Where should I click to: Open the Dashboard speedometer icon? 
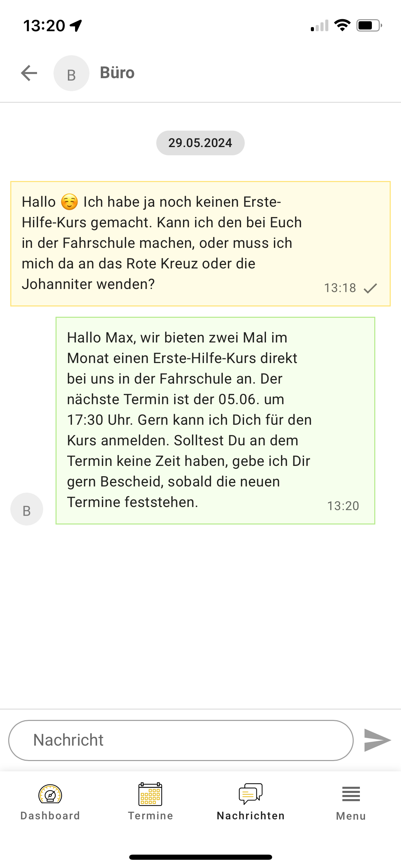pos(50,794)
